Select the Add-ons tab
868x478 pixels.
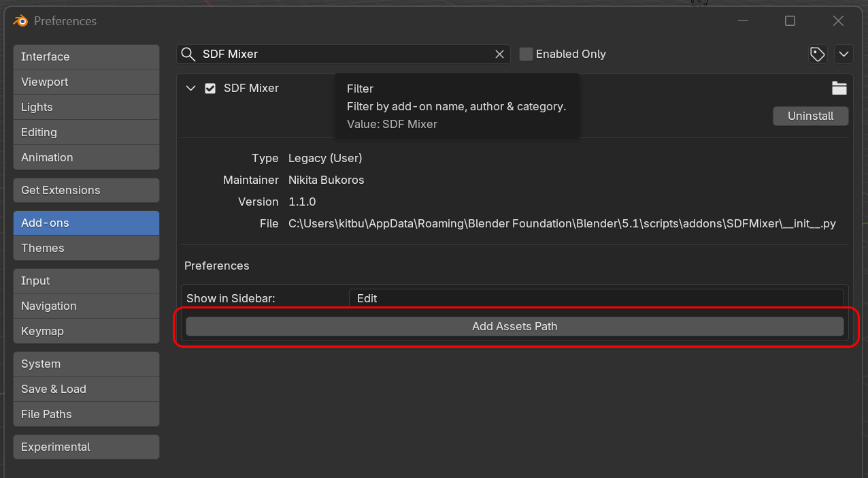tap(86, 223)
